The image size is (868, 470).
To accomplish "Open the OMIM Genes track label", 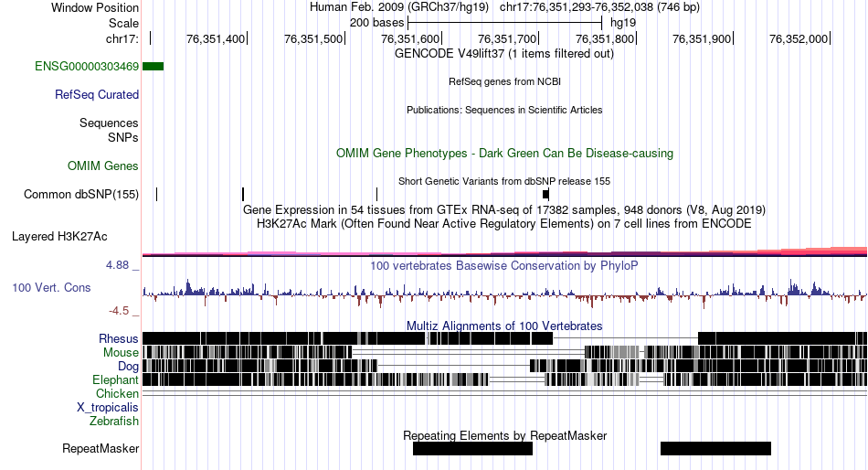I will click(x=103, y=166).
